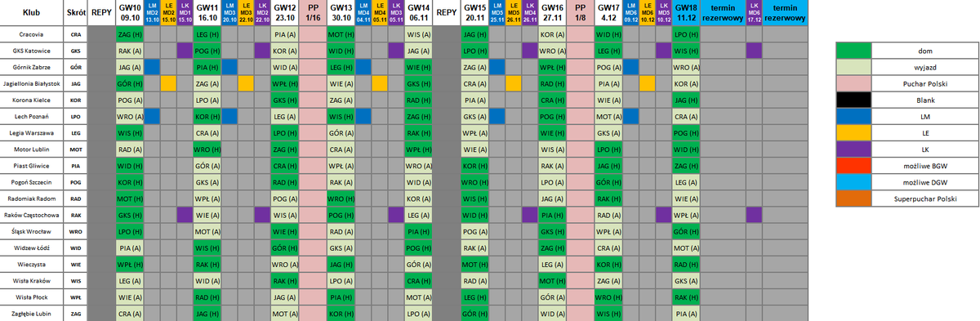The image size is (980, 321).
Task: Click the 'CRA' abbreviation cell
Action: point(75,35)
